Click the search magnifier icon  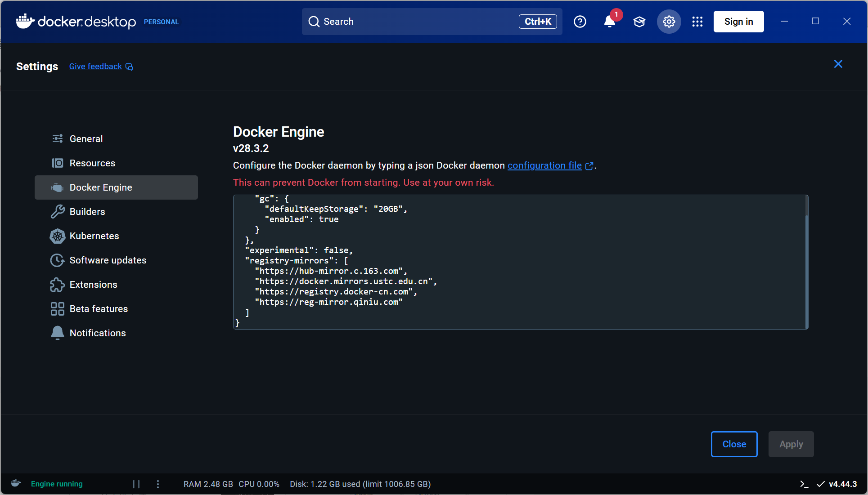[314, 22]
